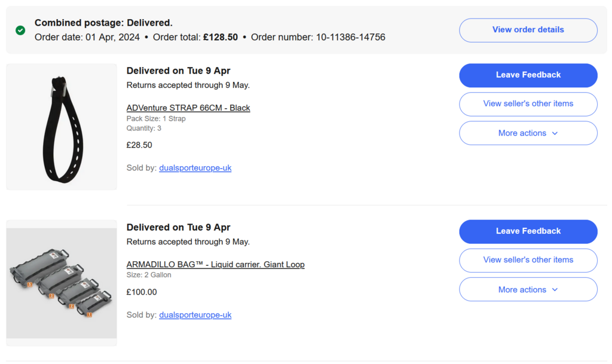Click the Armadillo bags product thumbnail
This screenshot has width=612, height=364.
pyautogui.click(x=62, y=283)
